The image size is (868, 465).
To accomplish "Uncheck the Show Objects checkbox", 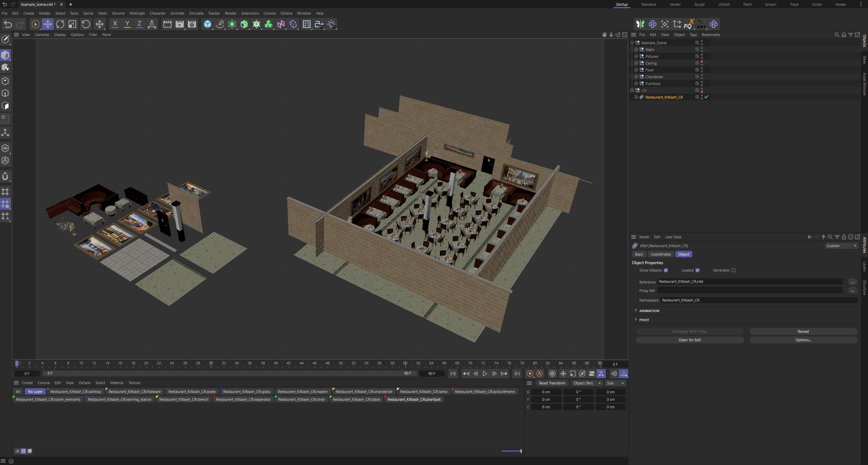I will pyautogui.click(x=666, y=271).
